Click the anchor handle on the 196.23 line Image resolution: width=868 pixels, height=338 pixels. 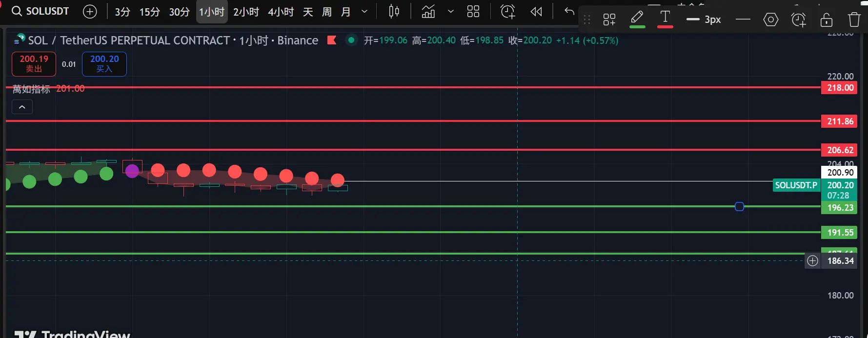739,207
